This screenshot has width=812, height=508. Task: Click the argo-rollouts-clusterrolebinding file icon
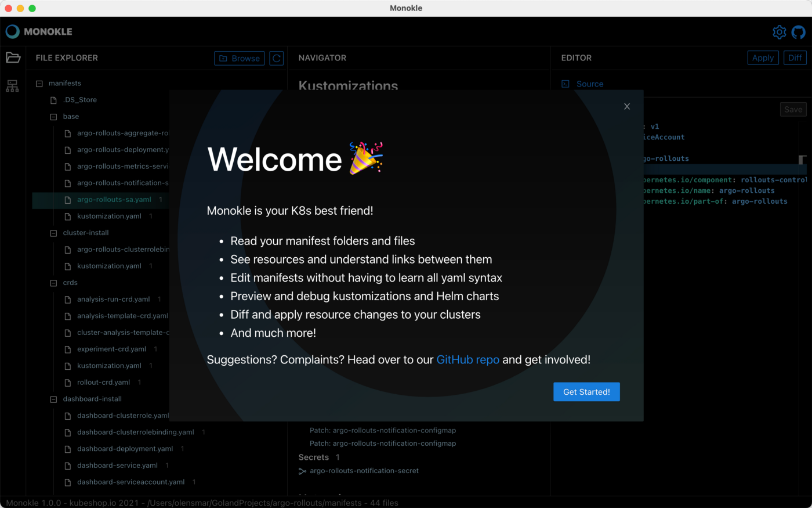(67, 250)
